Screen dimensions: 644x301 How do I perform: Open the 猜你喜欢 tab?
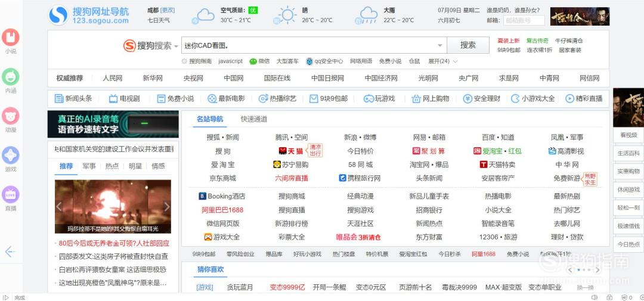(210, 269)
